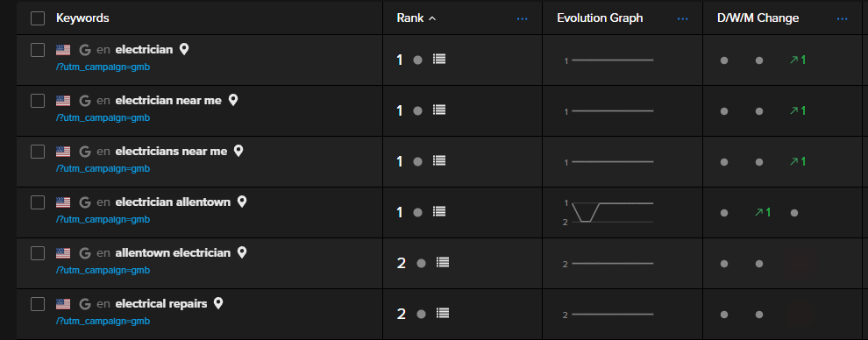Open Evolution Graph column options menu

click(x=682, y=18)
